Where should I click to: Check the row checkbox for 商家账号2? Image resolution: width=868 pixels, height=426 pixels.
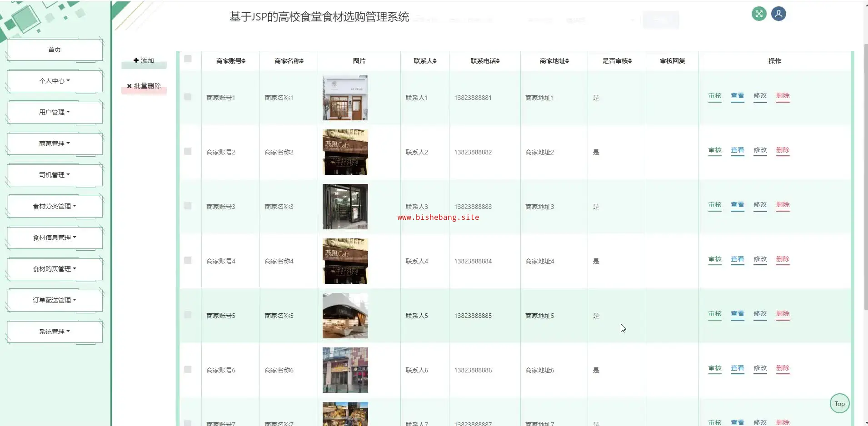pos(188,151)
